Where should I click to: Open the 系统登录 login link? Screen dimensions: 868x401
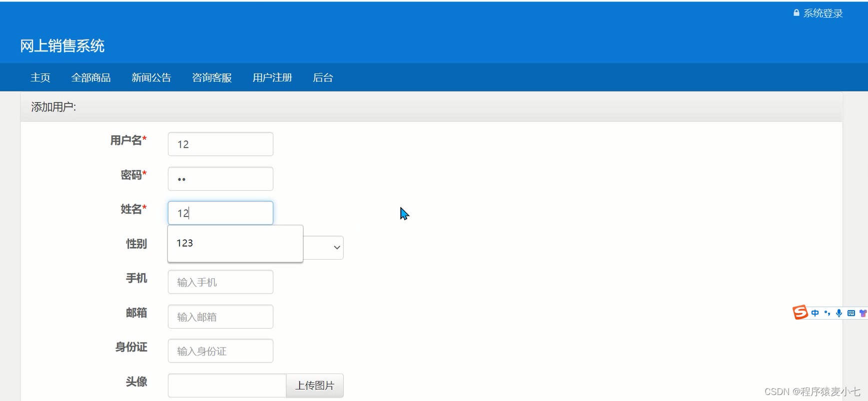point(823,13)
